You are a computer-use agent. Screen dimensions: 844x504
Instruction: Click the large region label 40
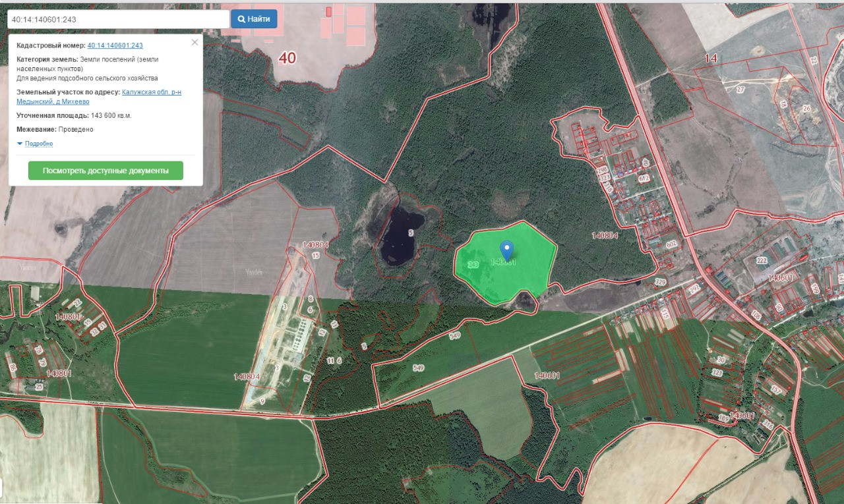[x=287, y=58]
